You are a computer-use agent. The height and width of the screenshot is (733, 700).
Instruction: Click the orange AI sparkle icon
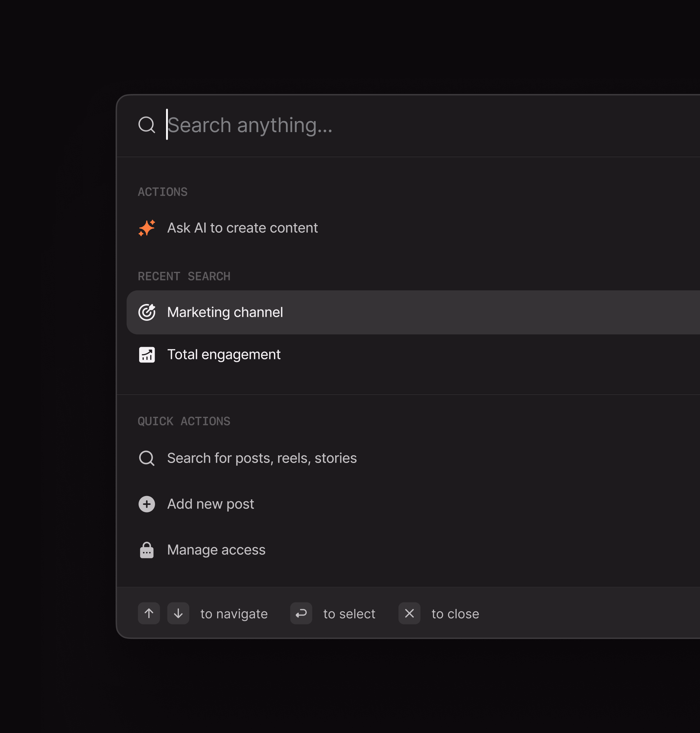pos(147,228)
